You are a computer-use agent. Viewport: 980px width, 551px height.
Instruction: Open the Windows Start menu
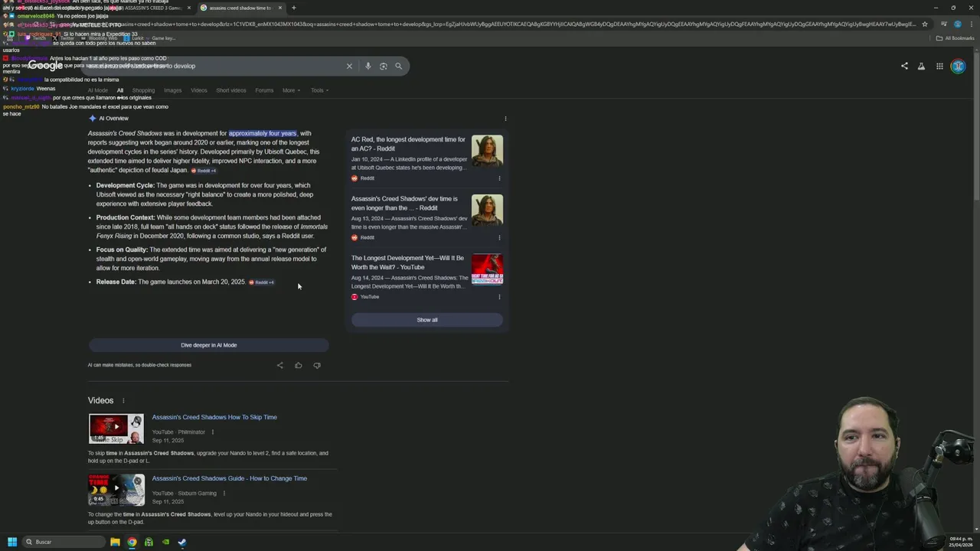click(x=12, y=542)
